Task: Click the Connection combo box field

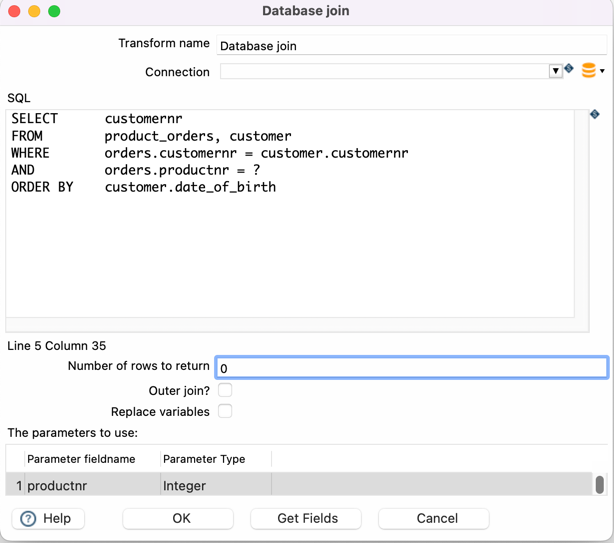Action: click(x=384, y=72)
